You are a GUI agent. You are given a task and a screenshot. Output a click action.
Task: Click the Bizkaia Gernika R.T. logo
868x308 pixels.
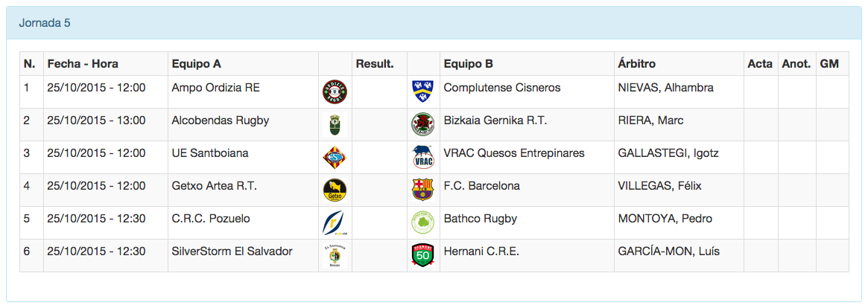point(423,125)
